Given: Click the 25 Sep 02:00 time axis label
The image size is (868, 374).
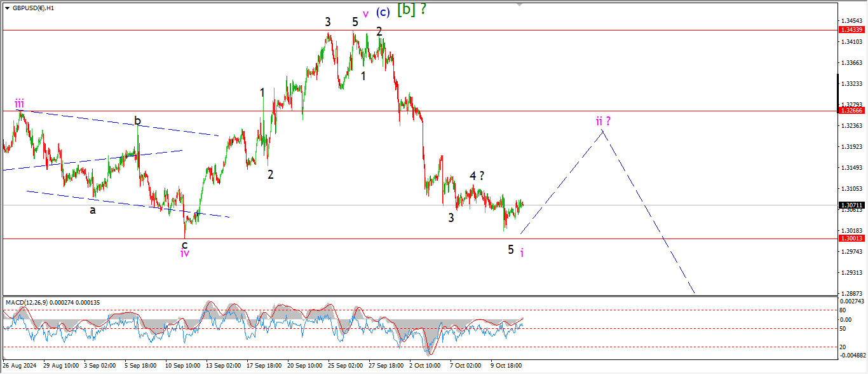Looking at the screenshot, I should coord(346,366).
